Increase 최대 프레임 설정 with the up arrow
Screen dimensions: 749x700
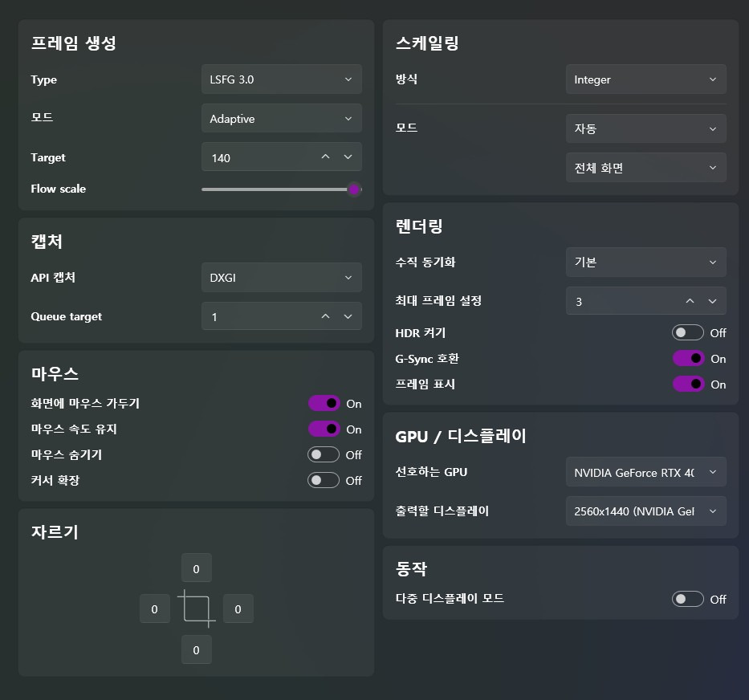coord(689,300)
